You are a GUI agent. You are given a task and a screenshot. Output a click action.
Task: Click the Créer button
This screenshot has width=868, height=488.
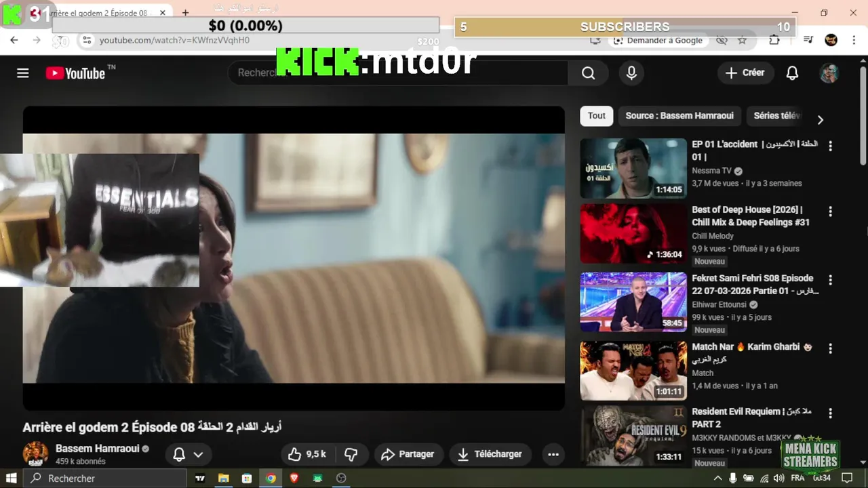click(745, 73)
